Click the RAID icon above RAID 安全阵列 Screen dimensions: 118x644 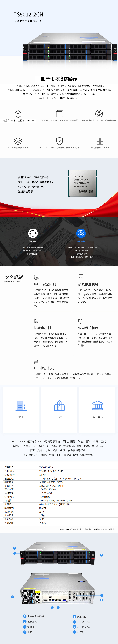point(37,277)
